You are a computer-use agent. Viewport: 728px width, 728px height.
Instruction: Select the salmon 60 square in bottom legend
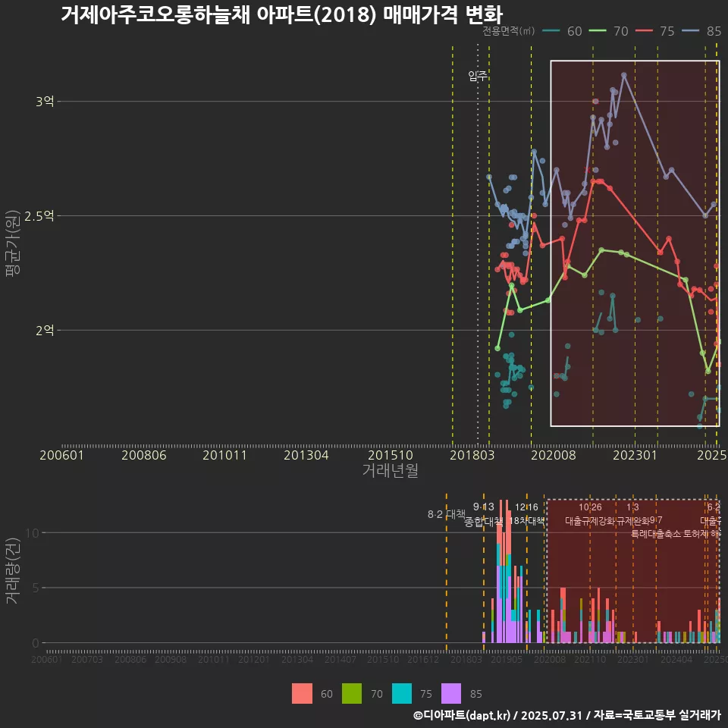tap(302, 694)
